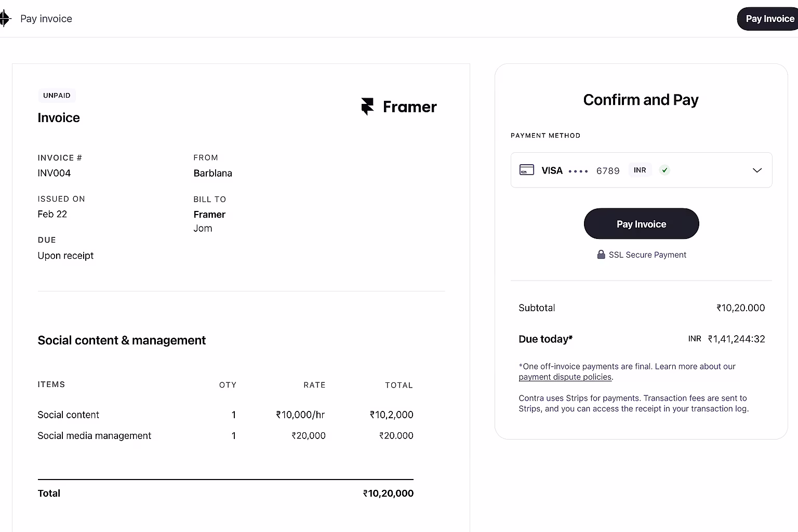Open the payment dispute policies link

tap(565, 377)
